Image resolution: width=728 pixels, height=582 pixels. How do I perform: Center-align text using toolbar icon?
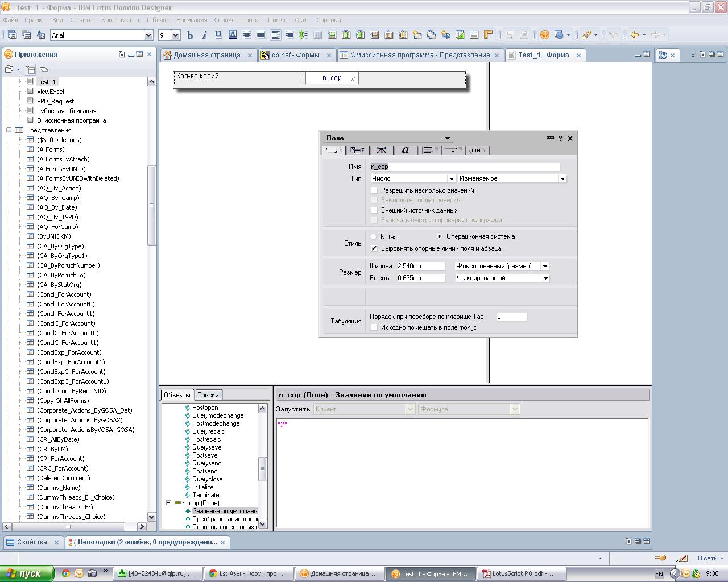[247, 35]
